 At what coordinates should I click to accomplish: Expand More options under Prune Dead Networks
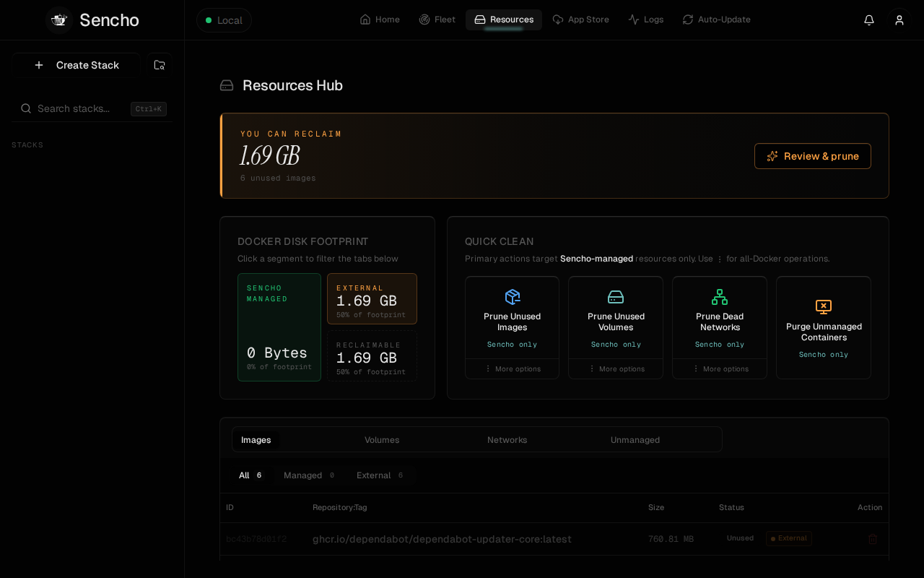pos(720,368)
